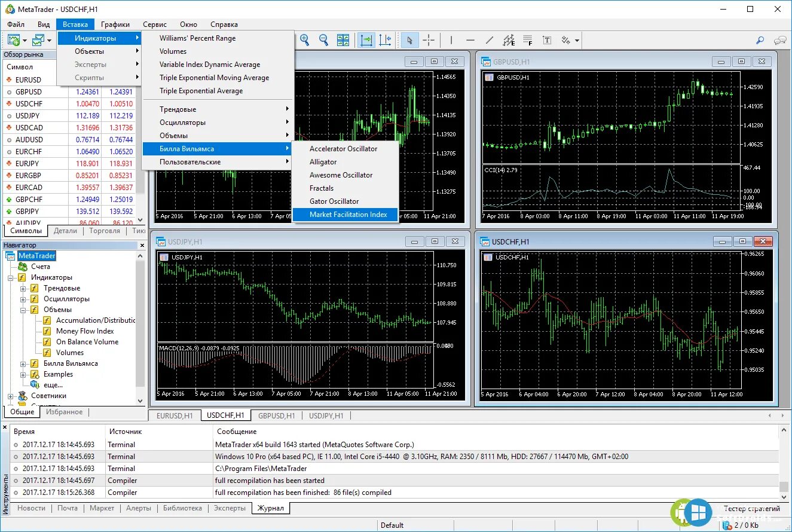Switch to the EURUSD,H1 chart tab
This screenshot has width=792, height=532.
click(175, 415)
